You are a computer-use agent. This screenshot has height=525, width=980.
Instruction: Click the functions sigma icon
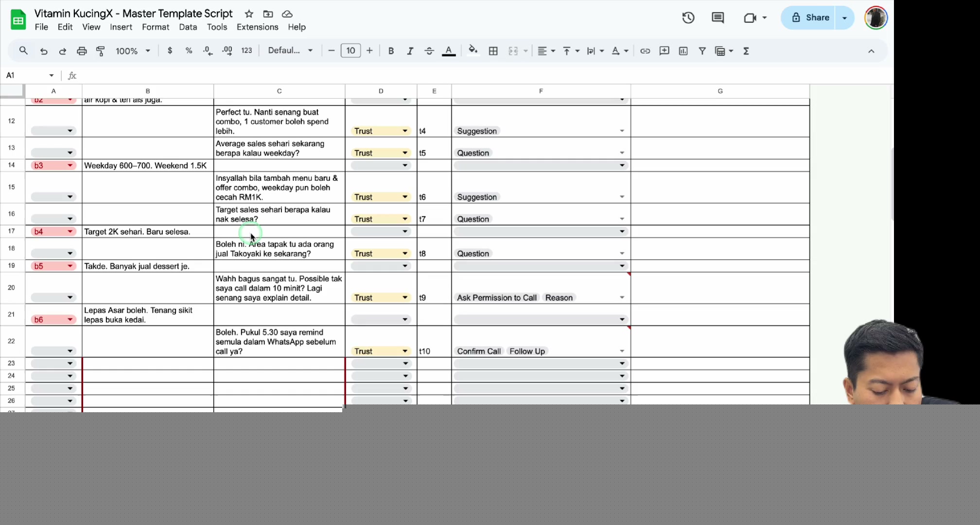pos(746,51)
